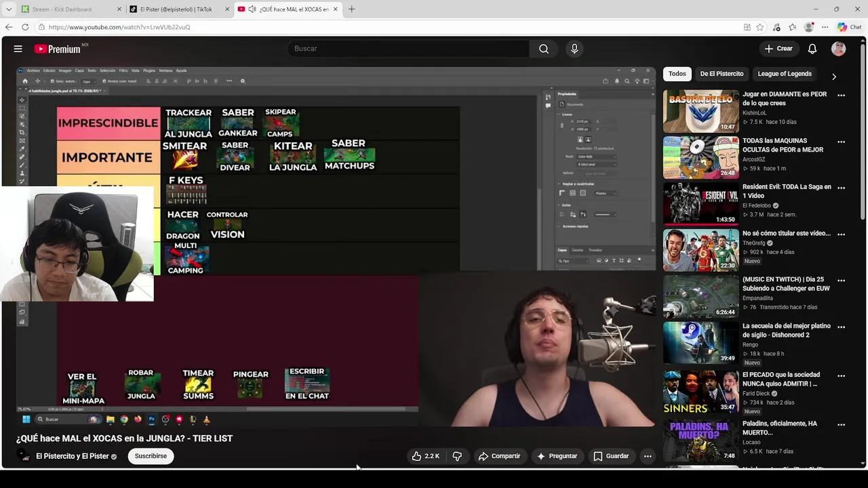Image resolution: width=868 pixels, height=488 pixels.
Task: Open browser settings and more menu
Action: 825,27
